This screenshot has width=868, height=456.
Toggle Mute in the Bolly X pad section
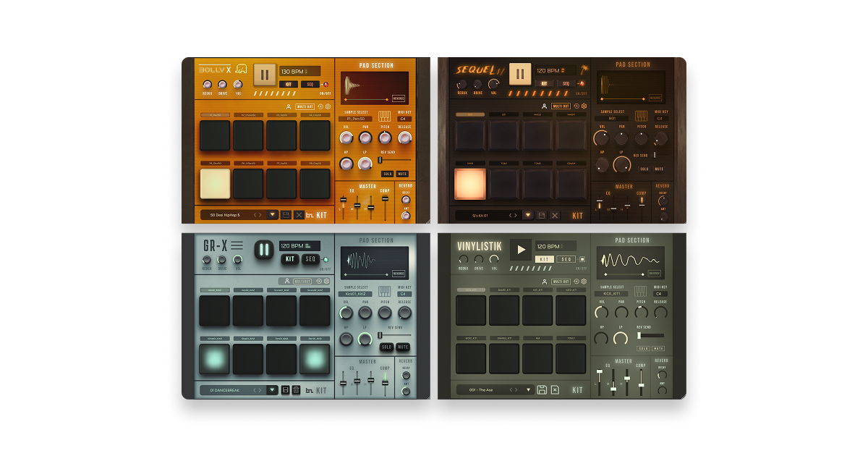(x=402, y=174)
